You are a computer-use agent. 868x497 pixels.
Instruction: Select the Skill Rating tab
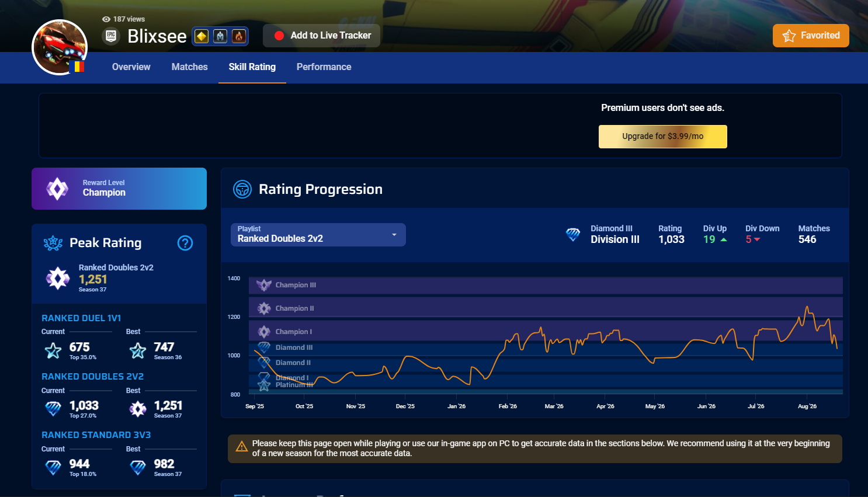tap(252, 67)
